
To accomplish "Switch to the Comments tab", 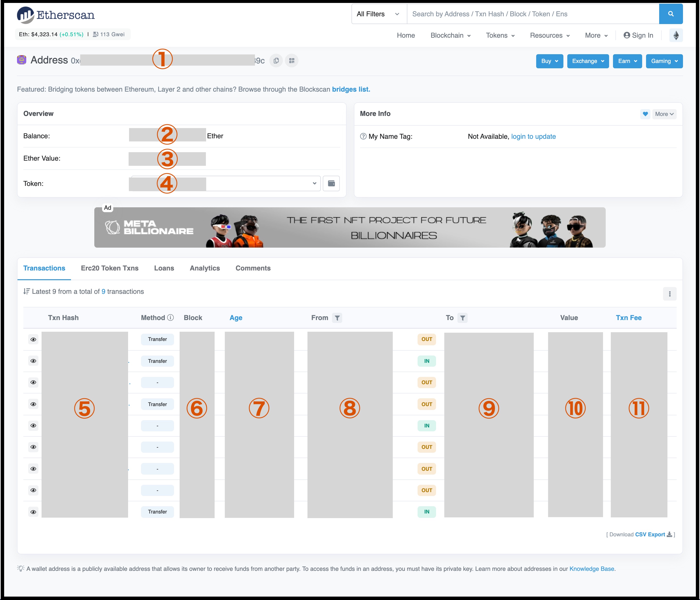I will 253,268.
